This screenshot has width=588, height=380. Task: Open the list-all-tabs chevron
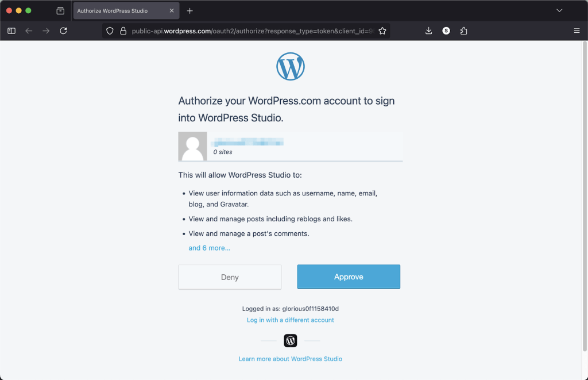click(559, 10)
